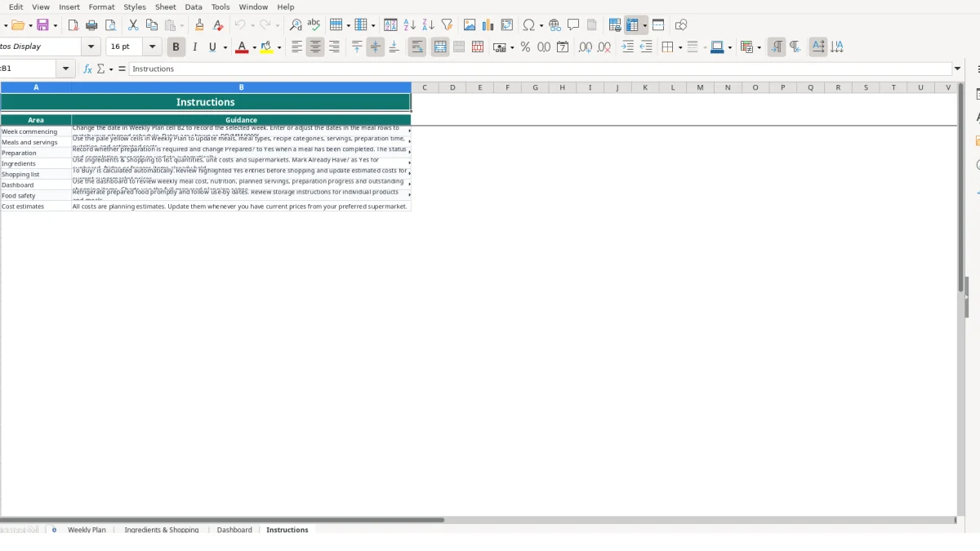Format cell as percent

point(525,47)
